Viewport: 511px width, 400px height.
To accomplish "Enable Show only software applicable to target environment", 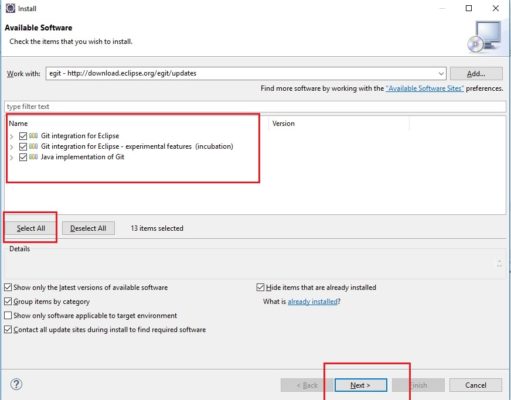I will (8, 315).
